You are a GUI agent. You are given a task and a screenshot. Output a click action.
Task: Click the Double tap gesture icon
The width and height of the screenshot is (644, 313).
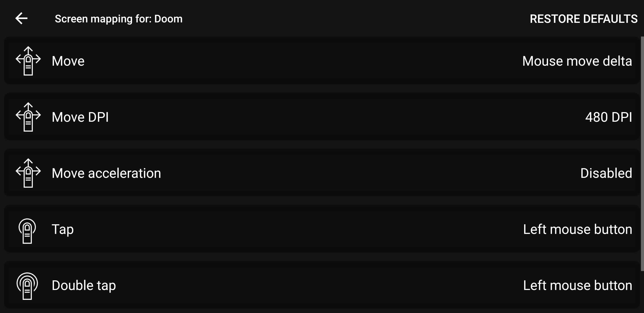click(27, 286)
